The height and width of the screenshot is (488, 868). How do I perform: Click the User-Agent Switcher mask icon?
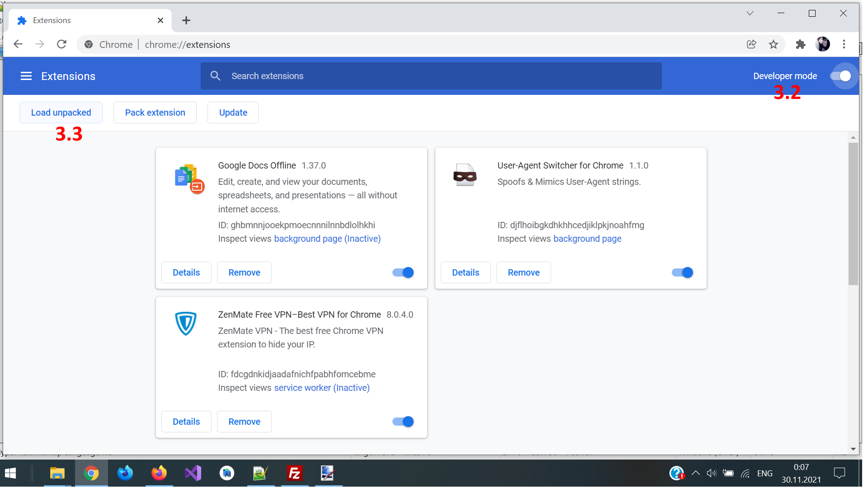[x=465, y=175]
